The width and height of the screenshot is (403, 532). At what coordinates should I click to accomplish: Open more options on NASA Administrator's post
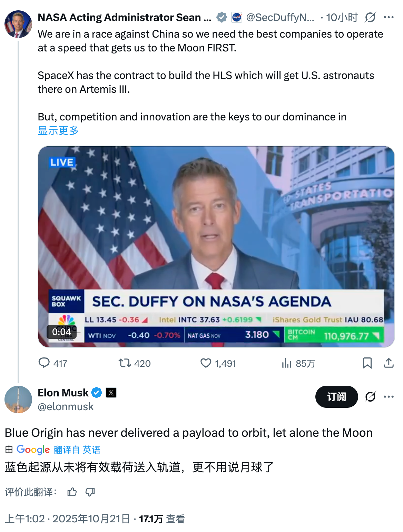click(389, 17)
